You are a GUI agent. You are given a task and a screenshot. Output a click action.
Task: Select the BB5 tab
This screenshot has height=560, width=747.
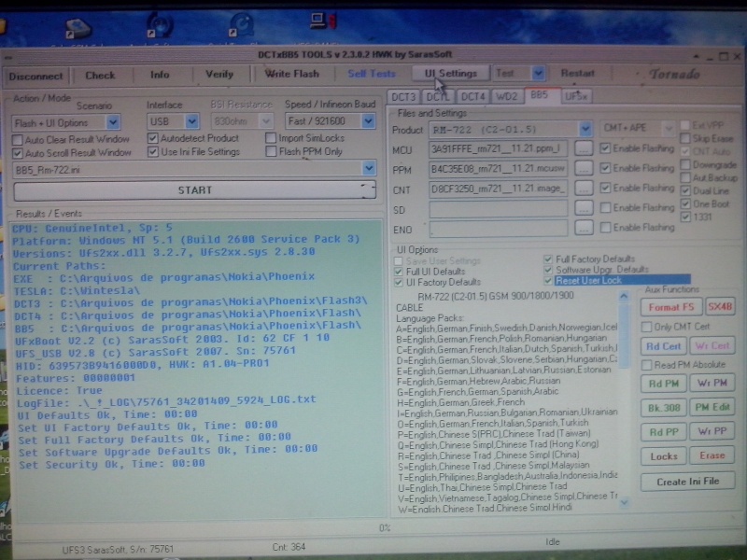click(x=540, y=95)
